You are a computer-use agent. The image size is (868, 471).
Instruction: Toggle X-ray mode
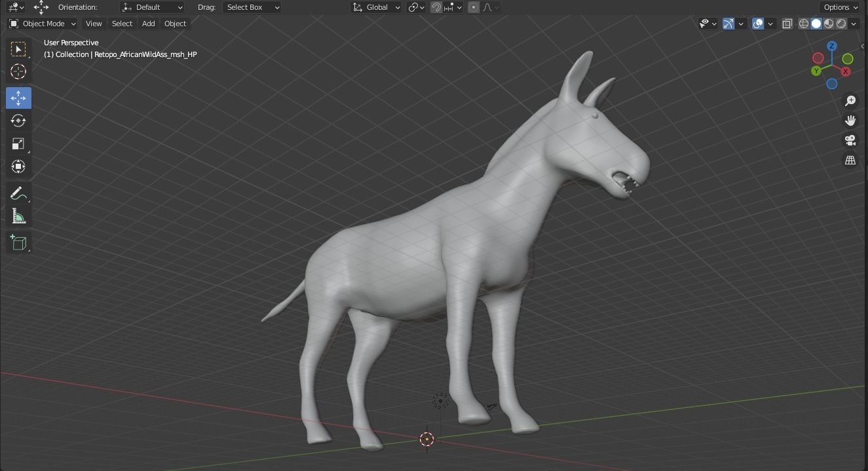787,24
